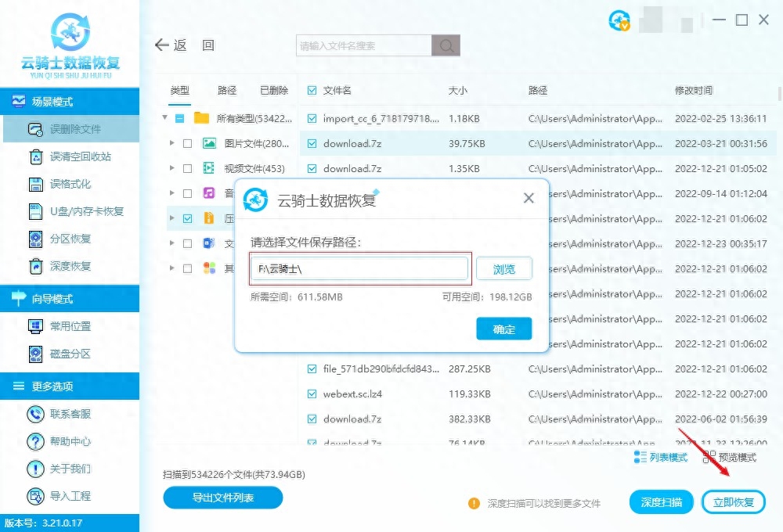Switch to the 类型 tab
783x532 pixels.
click(180, 90)
